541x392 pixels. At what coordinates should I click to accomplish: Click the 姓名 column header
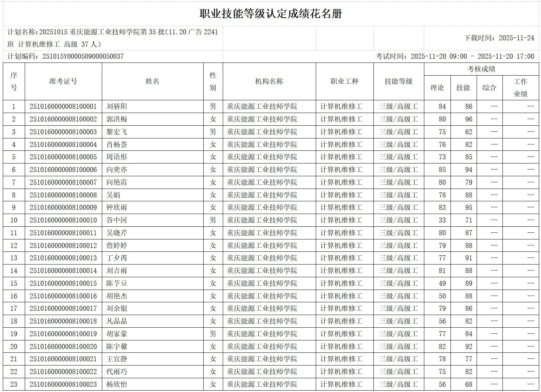[152, 82]
